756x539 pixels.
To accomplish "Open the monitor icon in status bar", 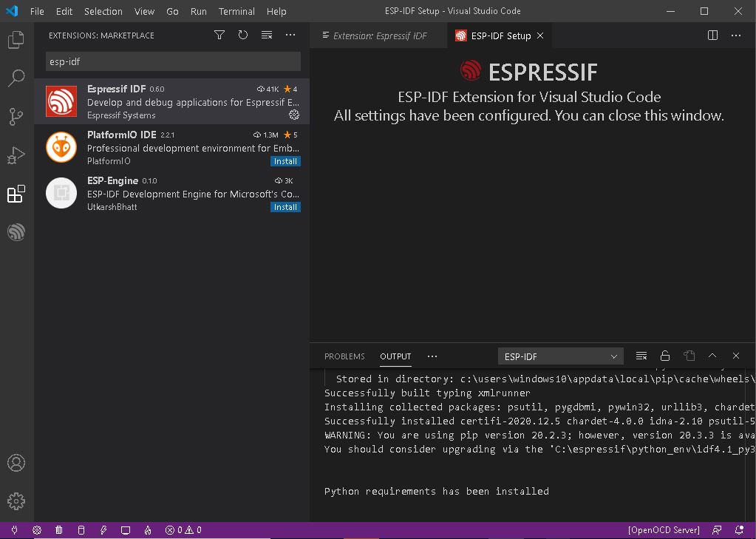I will (x=126, y=530).
